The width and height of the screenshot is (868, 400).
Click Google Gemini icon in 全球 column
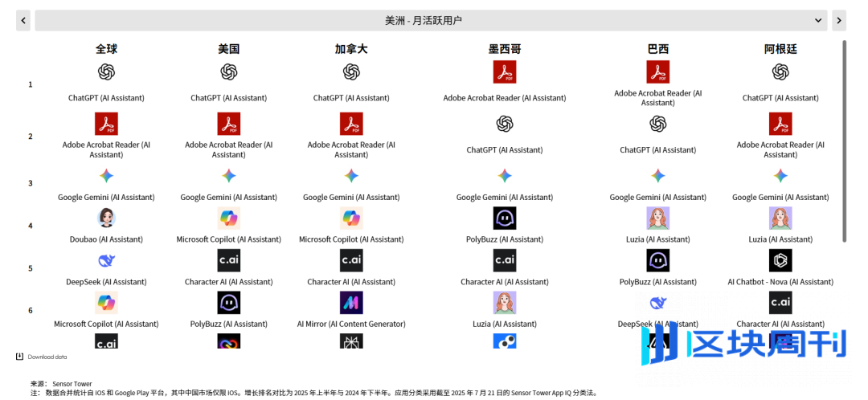click(x=106, y=176)
